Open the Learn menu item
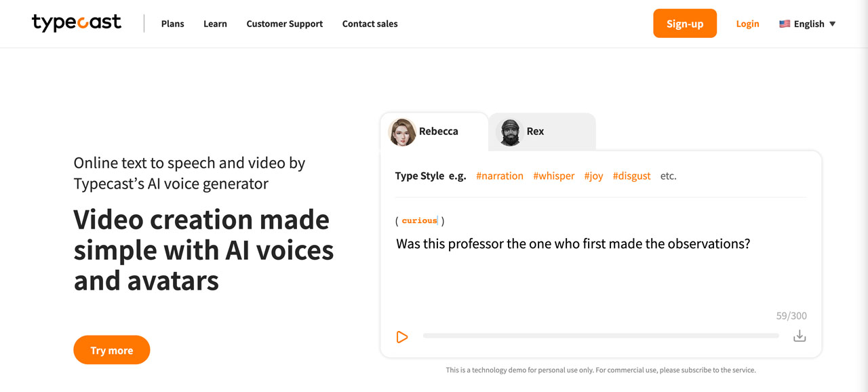The image size is (868, 392). pyautogui.click(x=215, y=24)
